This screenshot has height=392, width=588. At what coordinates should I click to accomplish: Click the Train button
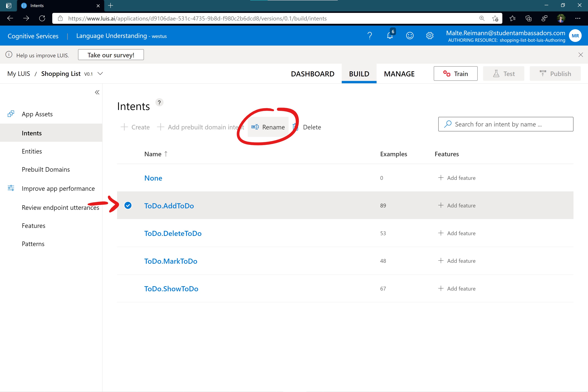(455, 74)
